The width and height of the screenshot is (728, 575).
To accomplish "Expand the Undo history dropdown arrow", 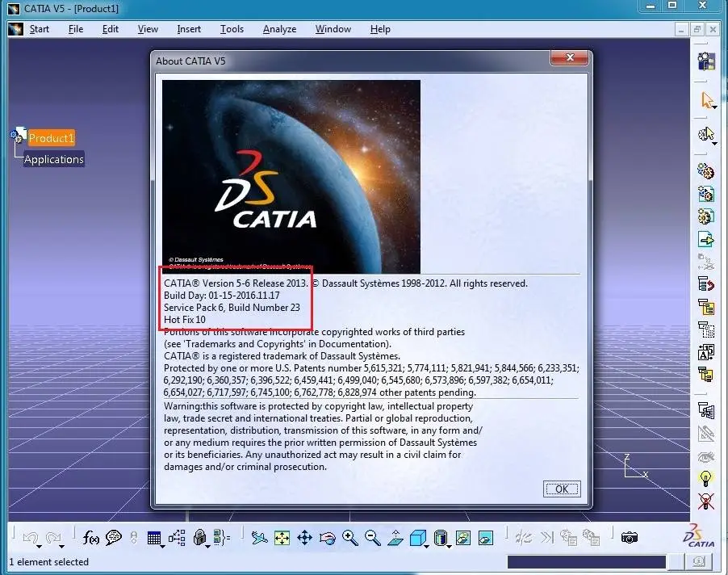I will [39, 546].
